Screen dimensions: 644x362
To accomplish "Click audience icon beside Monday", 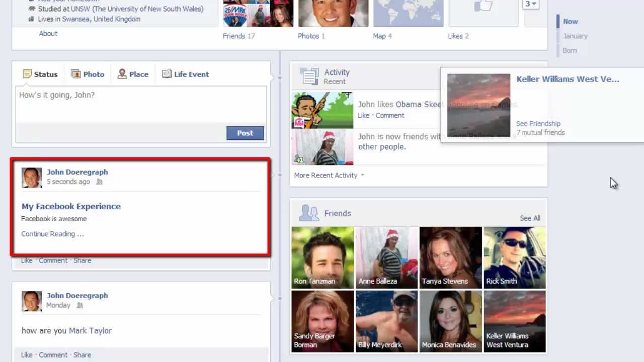I will tap(79, 305).
